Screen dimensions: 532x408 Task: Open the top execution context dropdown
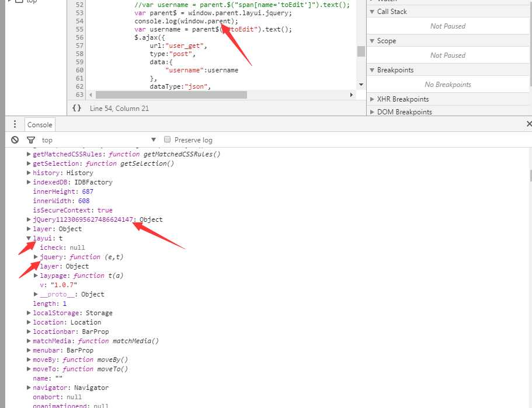(x=99, y=140)
